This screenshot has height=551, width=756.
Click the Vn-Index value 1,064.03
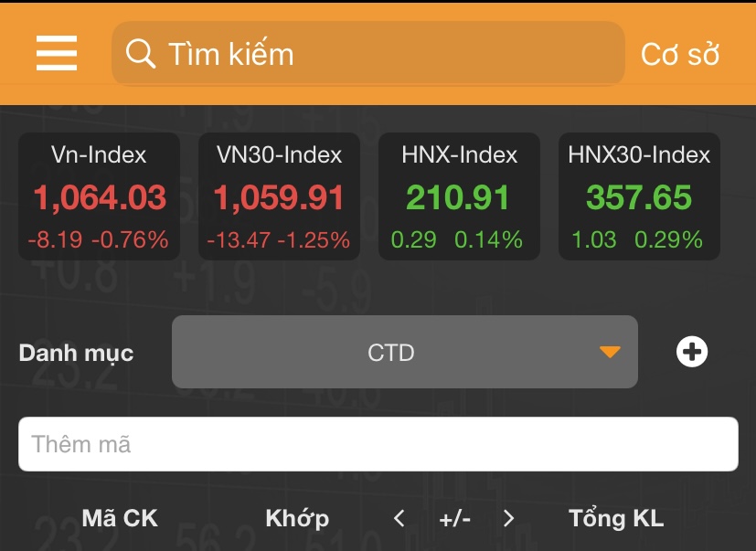[100, 197]
